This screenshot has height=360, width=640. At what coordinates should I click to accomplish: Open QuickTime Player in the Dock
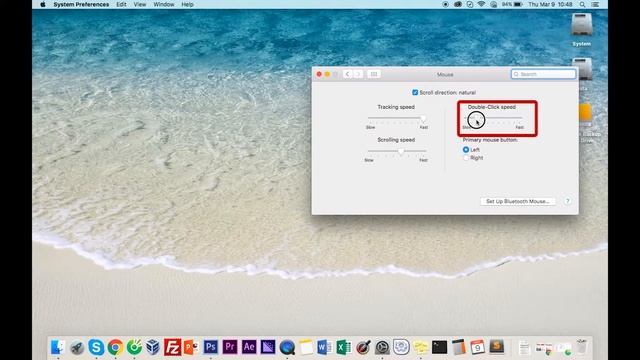pos(287,347)
